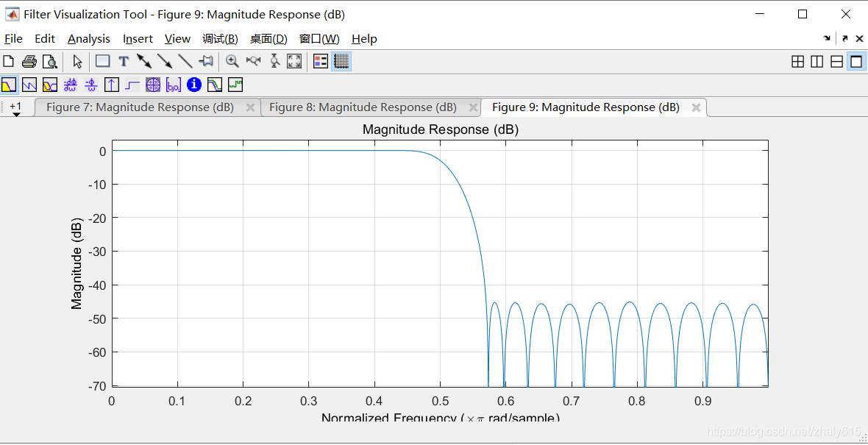The width and height of the screenshot is (868, 445).
Task: Select Figure 9 Magnitude Response tab
Action: click(586, 107)
